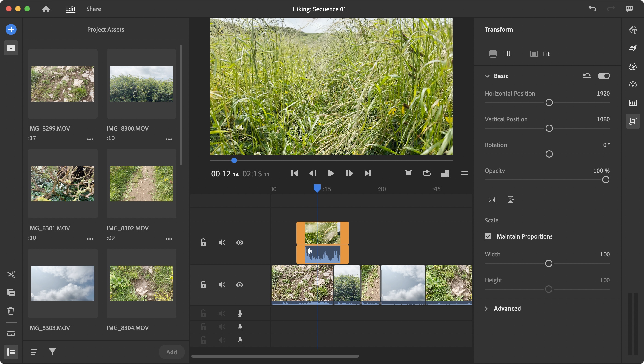This screenshot has height=364, width=644.
Task: Open the Effects panel lightning icon
Action: [633, 48]
